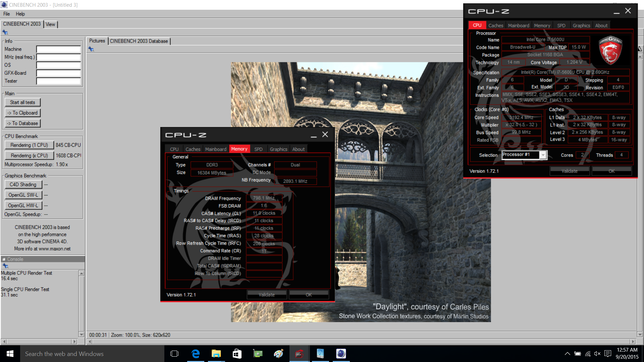Select the CINEBENCH 2003 Database tab

(x=139, y=41)
